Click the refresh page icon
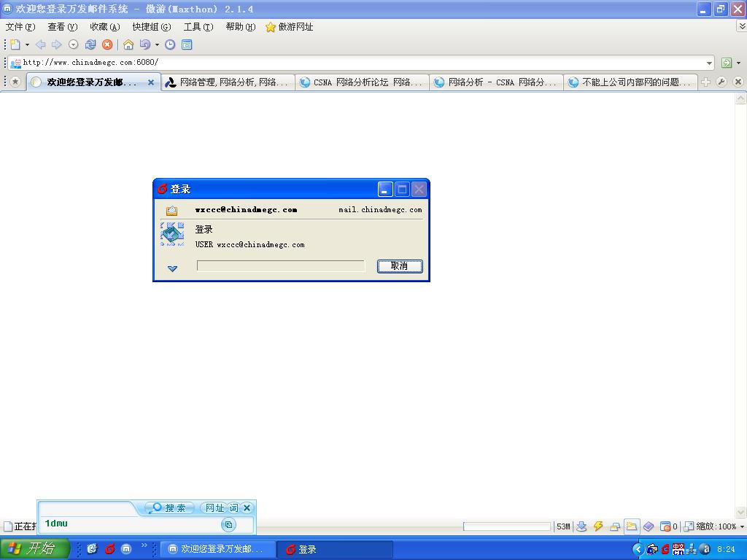 [x=90, y=44]
